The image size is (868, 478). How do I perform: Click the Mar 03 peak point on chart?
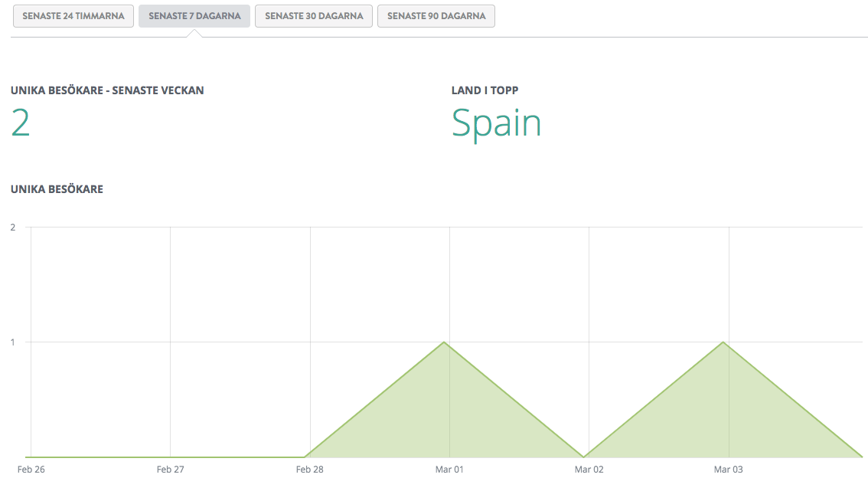(723, 342)
